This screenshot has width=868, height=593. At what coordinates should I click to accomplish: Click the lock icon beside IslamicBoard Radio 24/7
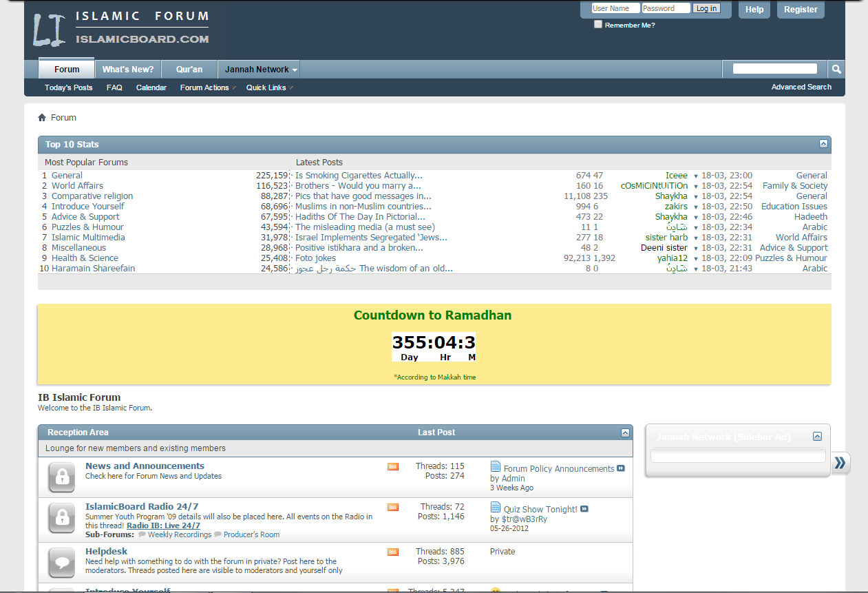[62, 518]
